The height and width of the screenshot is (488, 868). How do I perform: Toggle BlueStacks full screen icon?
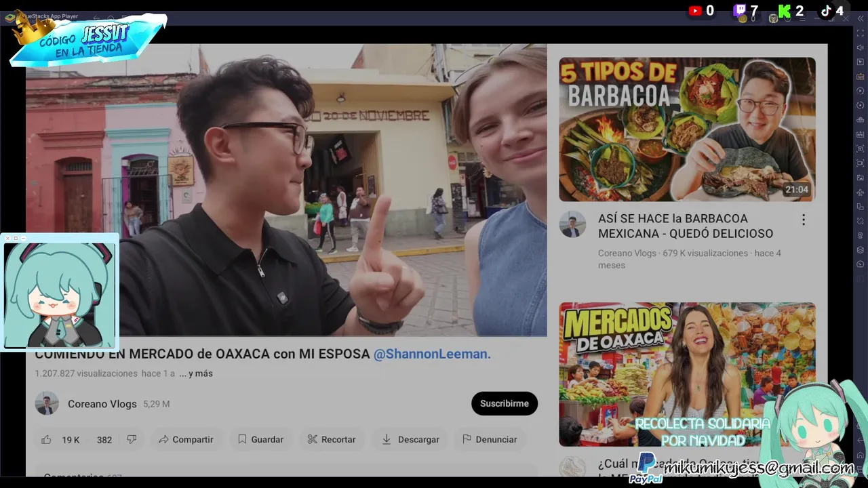pos(861,33)
